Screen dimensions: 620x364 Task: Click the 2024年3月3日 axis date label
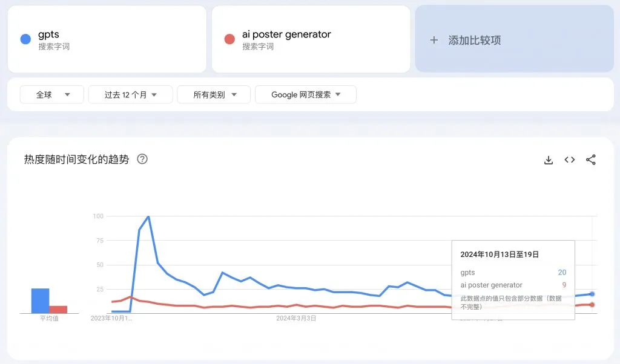tap(296, 318)
